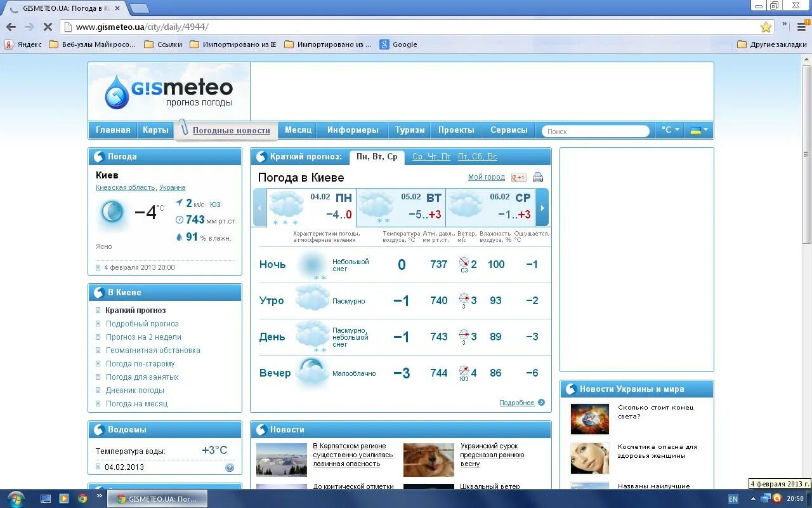Click the Gismeteo logo
Image resolution: width=812 pixels, height=508 pixels.
pos(169,91)
